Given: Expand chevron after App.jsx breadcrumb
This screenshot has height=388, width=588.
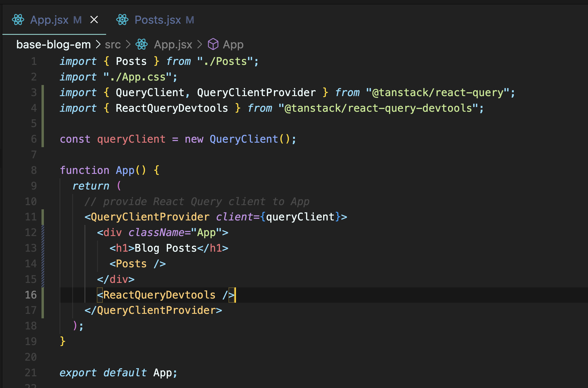Looking at the screenshot, I should coord(200,44).
